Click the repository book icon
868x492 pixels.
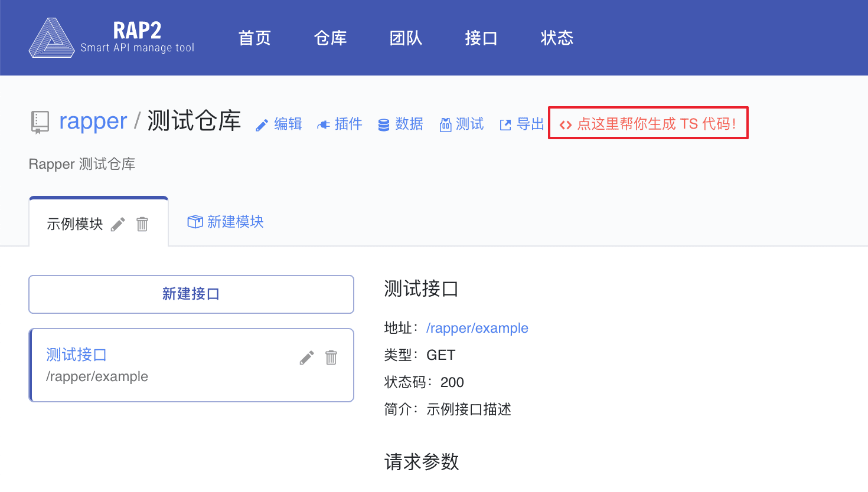[40, 122]
